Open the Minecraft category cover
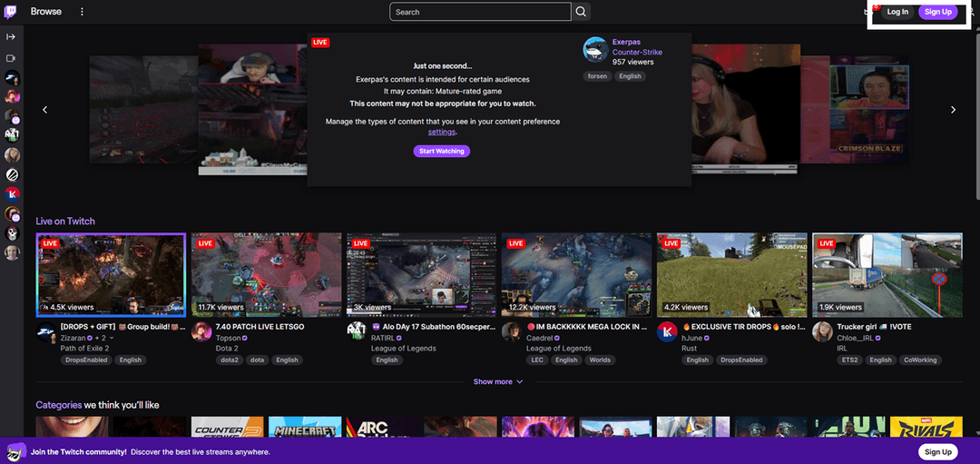980x464 pixels. pos(305,427)
